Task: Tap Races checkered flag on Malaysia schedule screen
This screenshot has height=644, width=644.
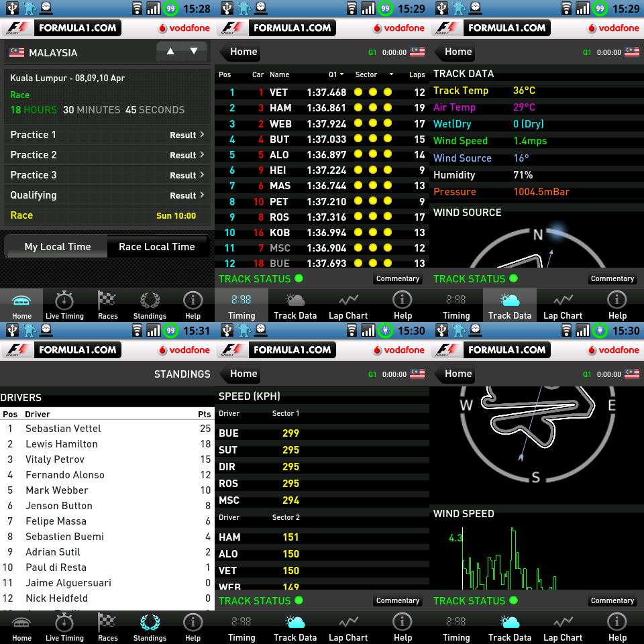Action: (107, 305)
